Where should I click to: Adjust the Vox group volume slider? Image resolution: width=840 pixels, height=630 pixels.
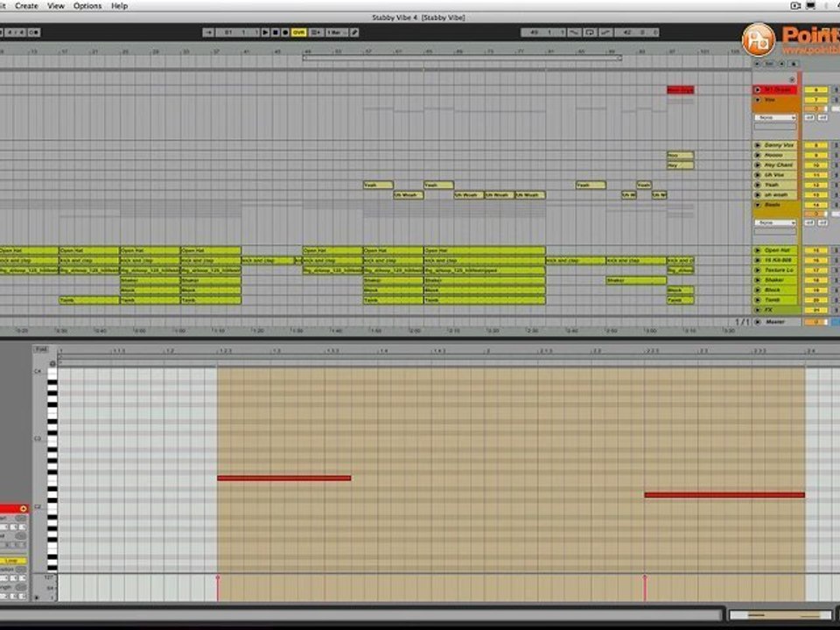pyautogui.click(x=815, y=108)
